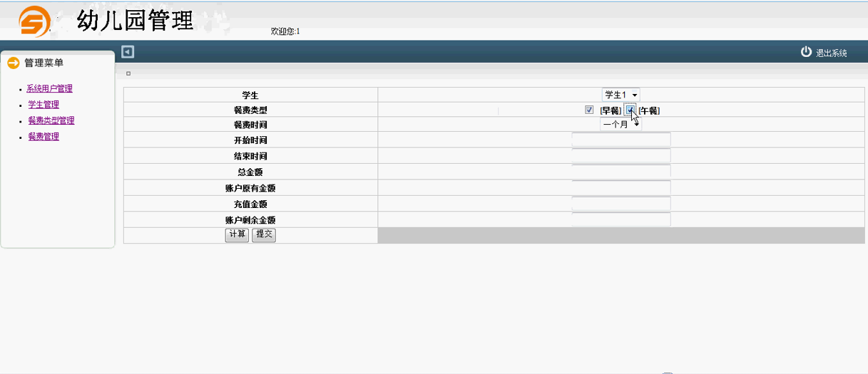Click the orange arrow icon beside 管理菜单
This screenshot has width=868, height=374.
(13, 63)
